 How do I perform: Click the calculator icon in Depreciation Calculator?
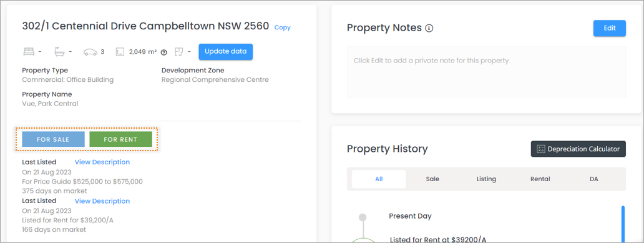click(540, 149)
